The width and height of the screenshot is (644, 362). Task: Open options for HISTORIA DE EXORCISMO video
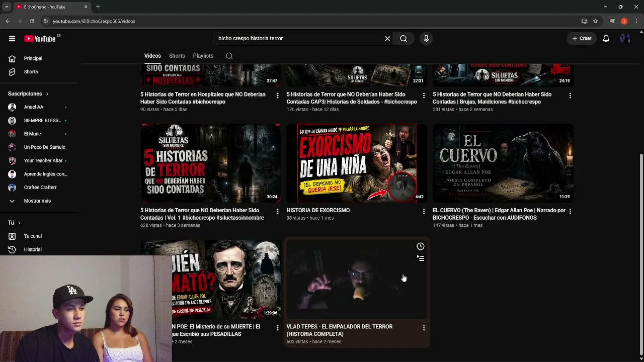424,212
